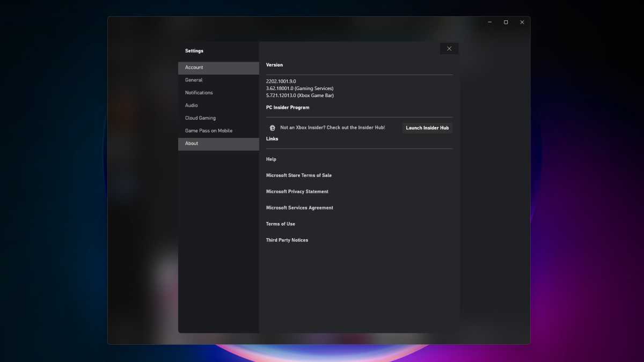Open Microsoft Store Terms of Sale

(x=299, y=175)
